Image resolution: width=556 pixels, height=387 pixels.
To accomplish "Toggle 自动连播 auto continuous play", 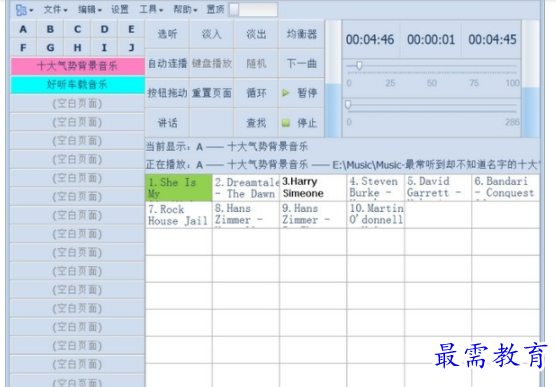I will (x=167, y=64).
